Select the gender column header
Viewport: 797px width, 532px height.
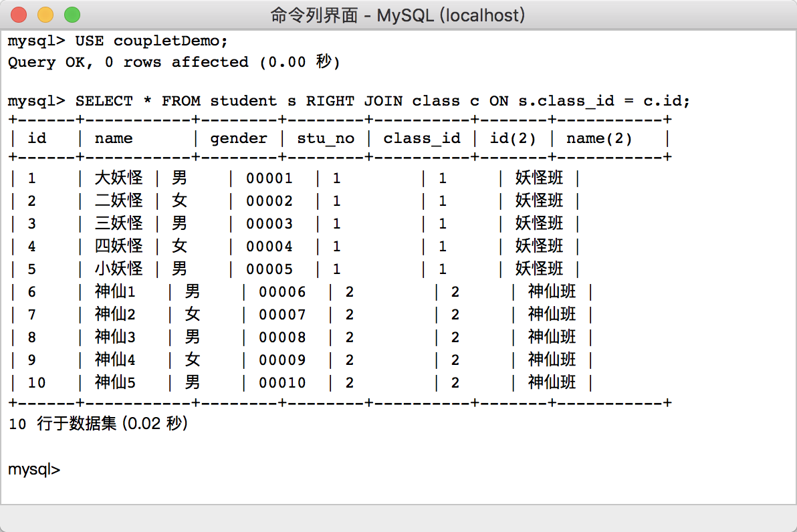(239, 138)
